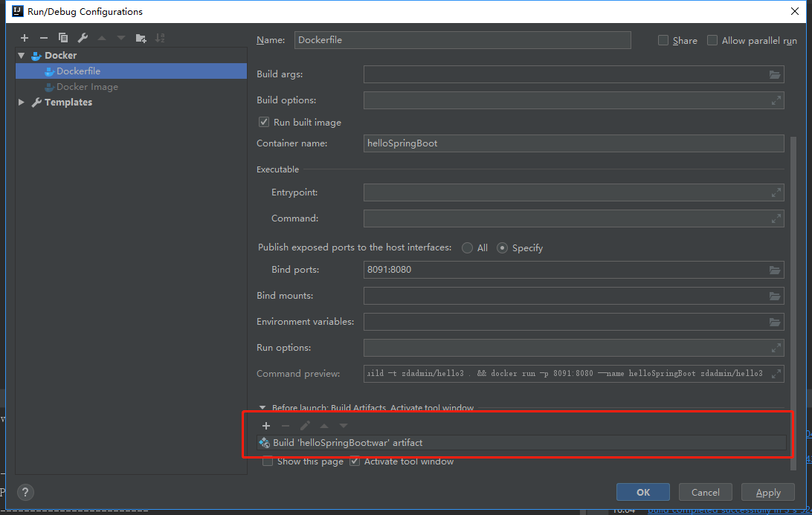Uncheck Activate tool window
This screenshot has height=515, width=812.
click(355, 461)
